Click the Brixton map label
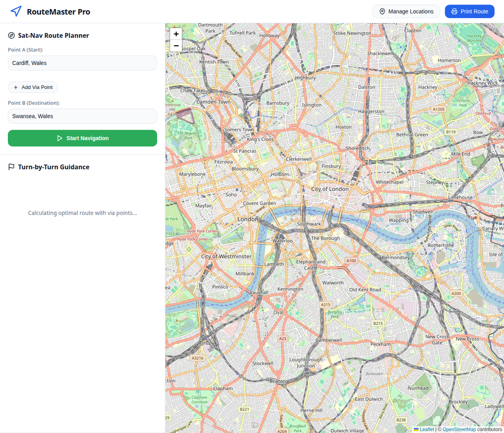The image size is (504, 433). (x=278, y=381)
